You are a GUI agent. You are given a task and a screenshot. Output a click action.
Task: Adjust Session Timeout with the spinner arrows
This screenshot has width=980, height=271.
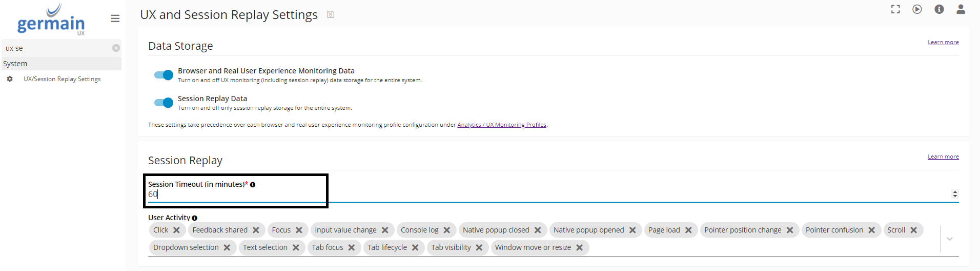click(954, 194)
